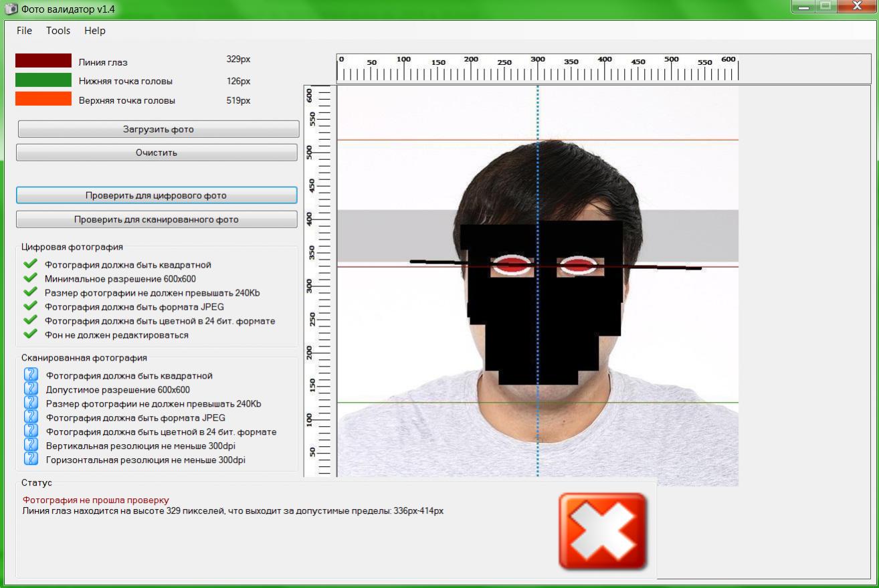The height and width of the screenshot is (588, 879).
Task: Click the Загрузить фото button
Action: 158,129
